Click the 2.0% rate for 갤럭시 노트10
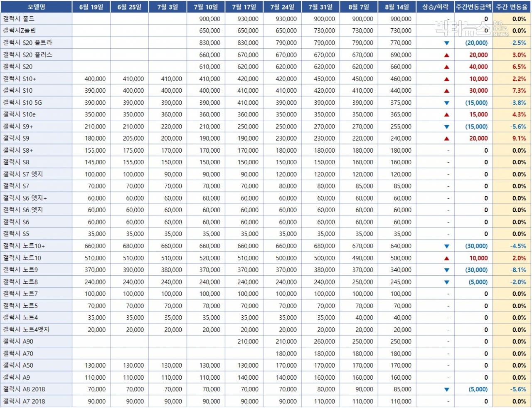Screen dimensions: 532x408 (519, 258)
